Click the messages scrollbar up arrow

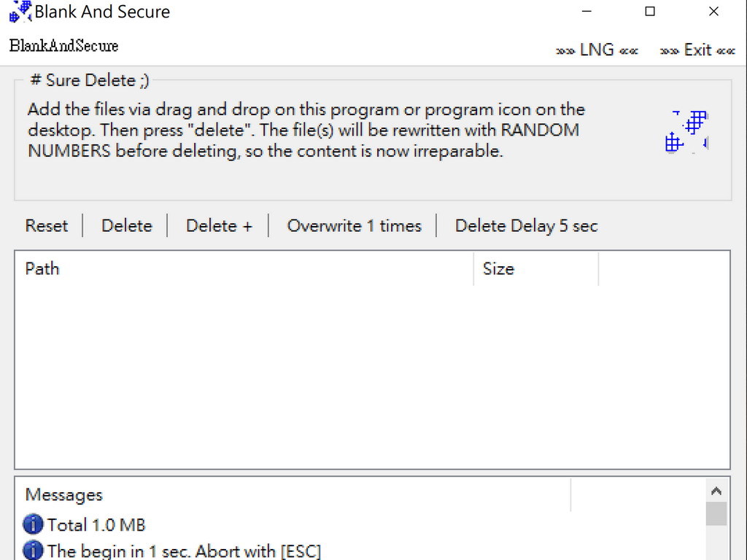tap(716, 491)
